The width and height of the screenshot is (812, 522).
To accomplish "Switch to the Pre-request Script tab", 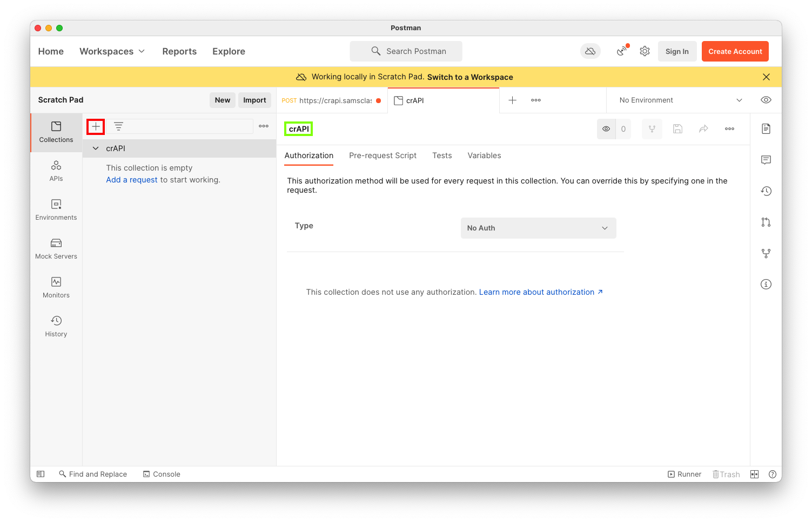I will pos(382,155).
